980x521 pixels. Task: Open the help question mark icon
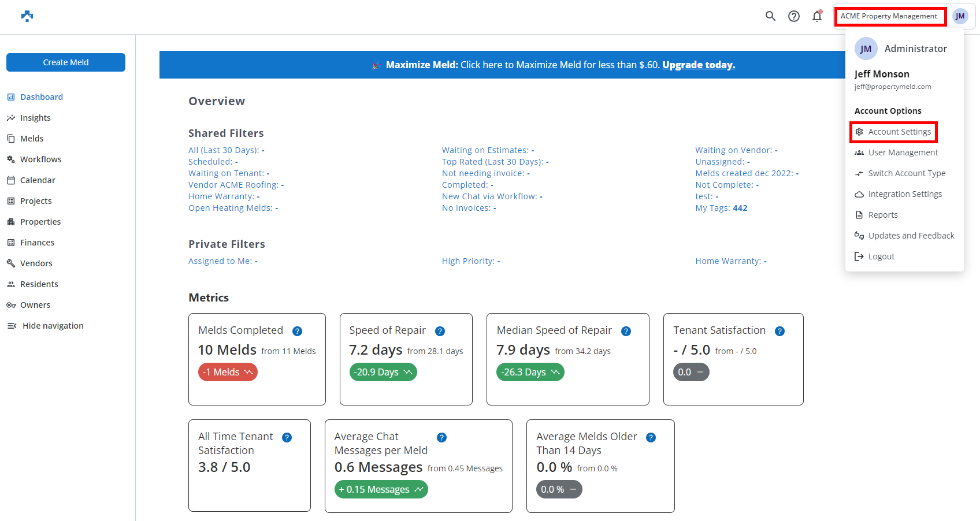(794, 16)
